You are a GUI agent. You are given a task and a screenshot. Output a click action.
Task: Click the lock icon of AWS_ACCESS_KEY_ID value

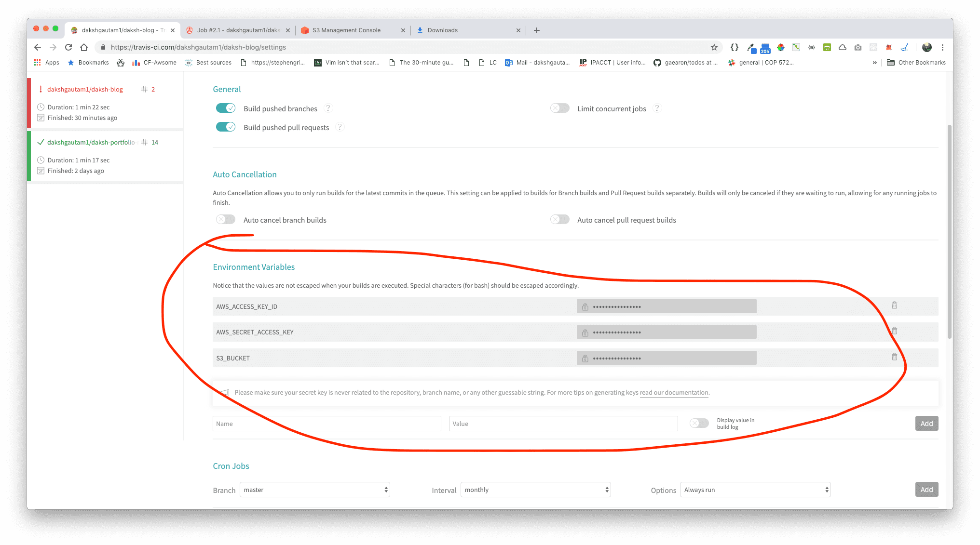[x=585, y=307]
